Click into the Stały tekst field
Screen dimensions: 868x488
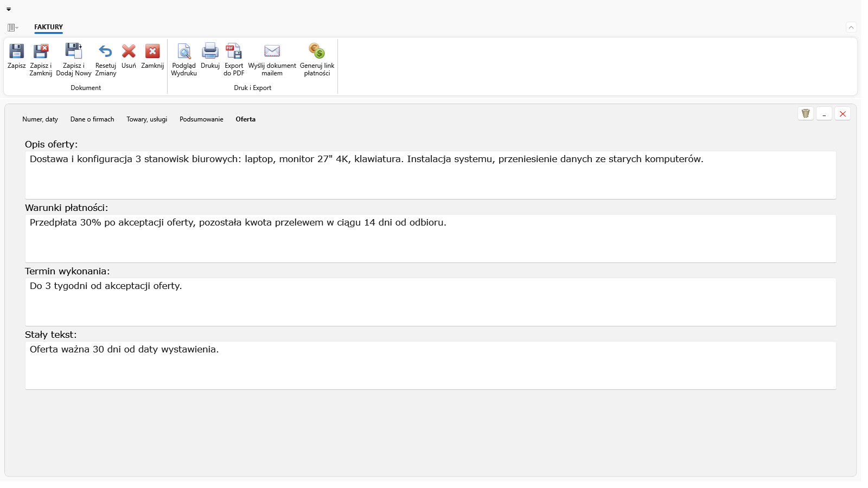tap(430, 365)
